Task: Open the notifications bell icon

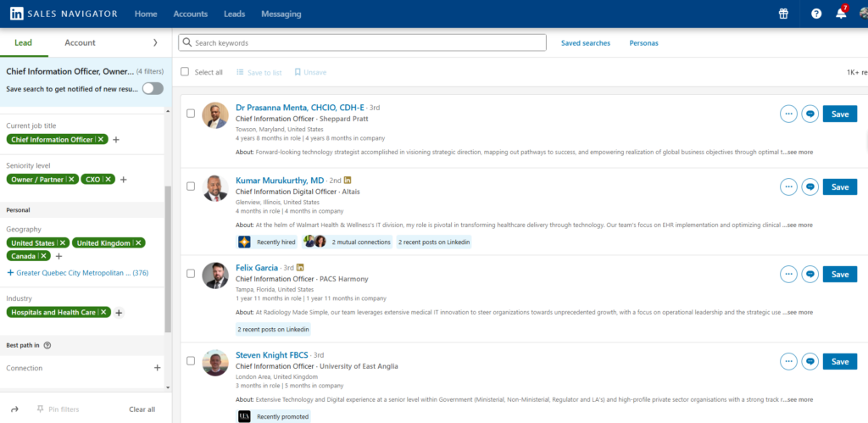Action: tap(841, 14)
